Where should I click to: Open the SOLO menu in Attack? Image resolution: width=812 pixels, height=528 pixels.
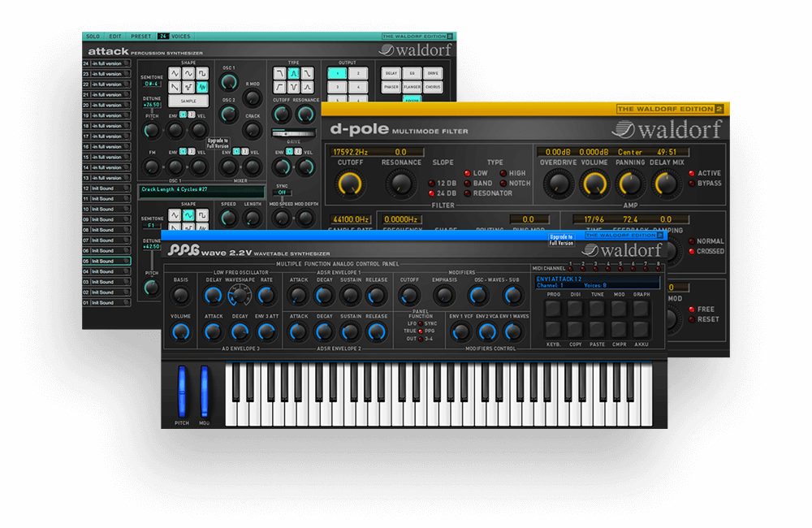[x=93, y=37]
